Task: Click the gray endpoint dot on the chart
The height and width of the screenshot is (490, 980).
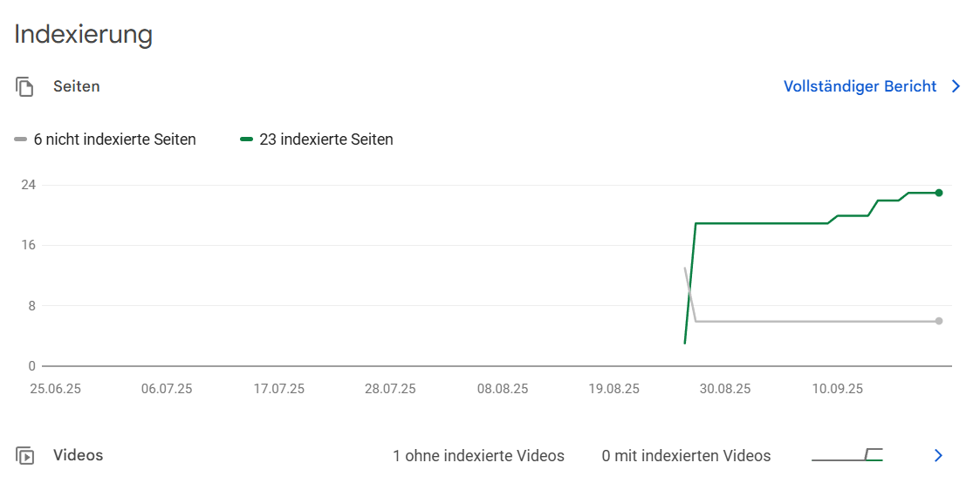Action: click(939, 321)
